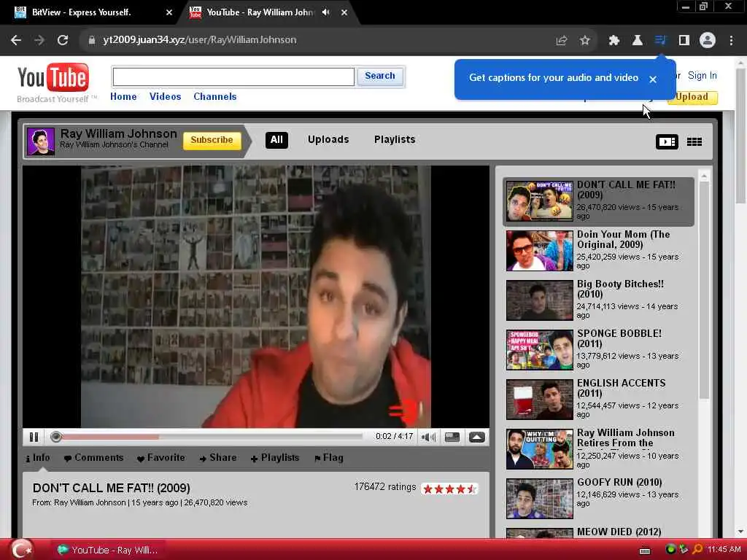
Task: Reload the page
Action: pos(63,40)
